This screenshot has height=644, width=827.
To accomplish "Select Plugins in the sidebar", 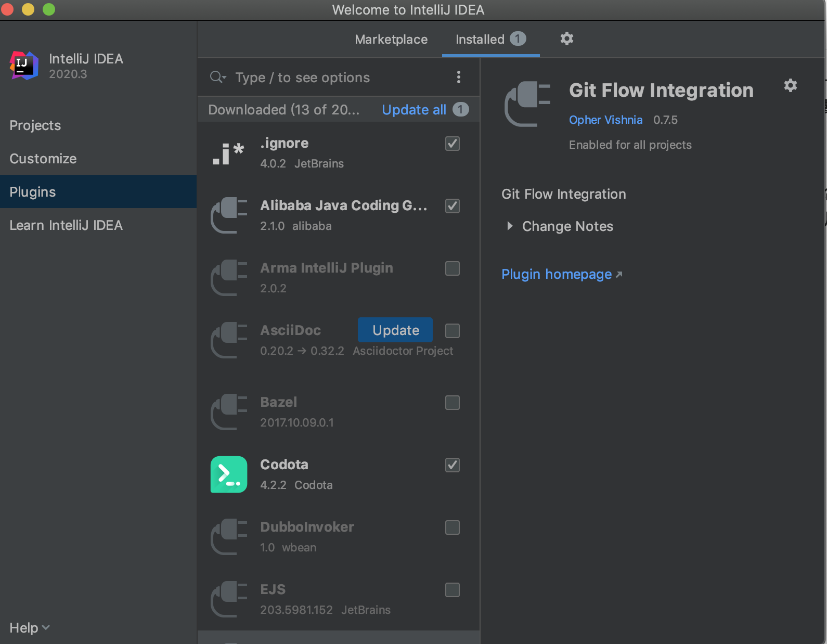I will point(98,192).
